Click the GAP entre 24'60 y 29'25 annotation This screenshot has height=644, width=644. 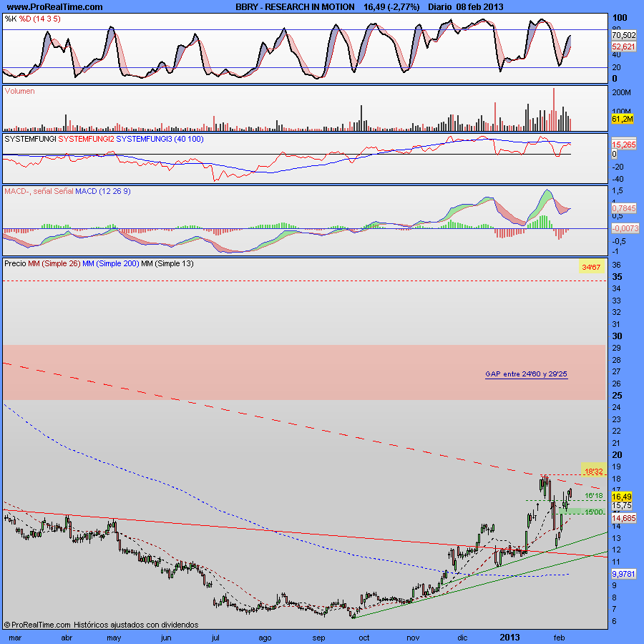526,374
